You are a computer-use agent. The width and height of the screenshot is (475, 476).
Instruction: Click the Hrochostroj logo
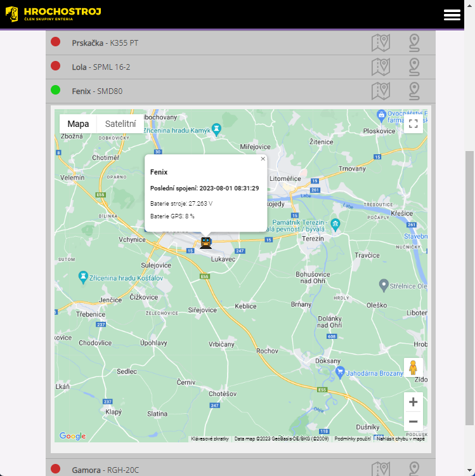(x=53, y=14)
